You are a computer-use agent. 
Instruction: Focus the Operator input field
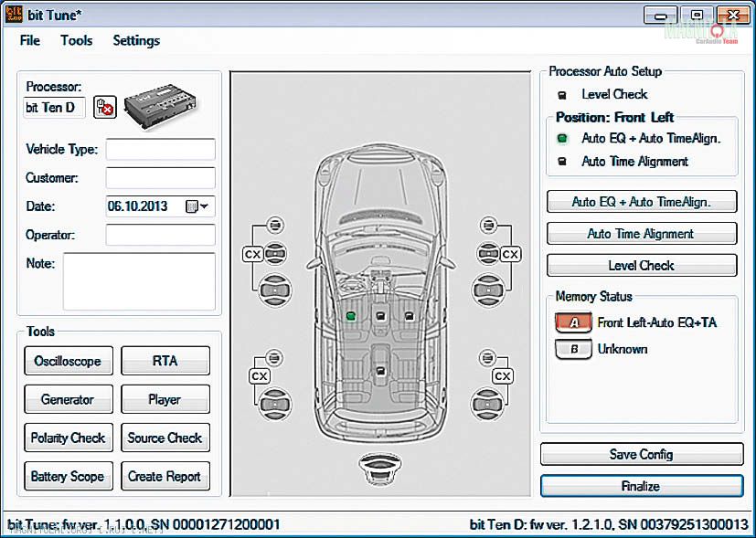pos(161,235)
